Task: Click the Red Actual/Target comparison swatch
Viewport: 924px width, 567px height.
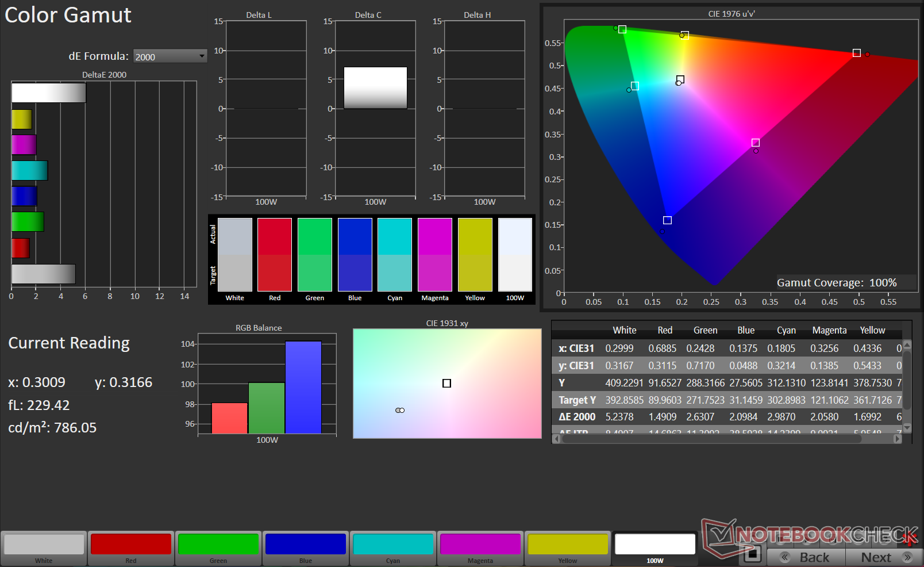Action: 275,255
